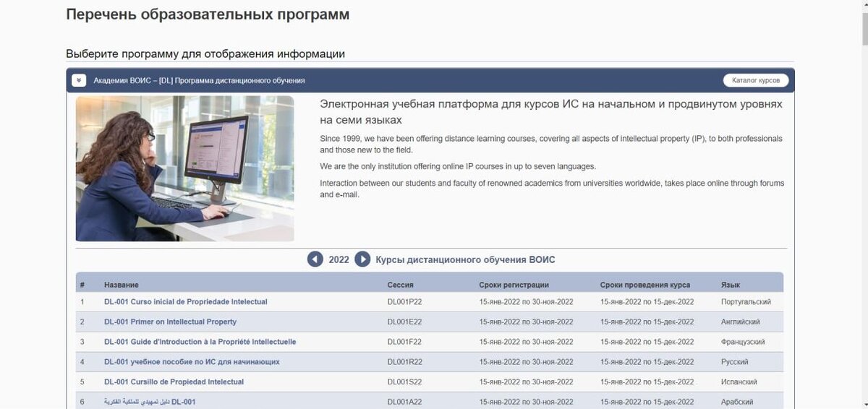Select the Сроки регистрации column header

click(x=514, y=285)
